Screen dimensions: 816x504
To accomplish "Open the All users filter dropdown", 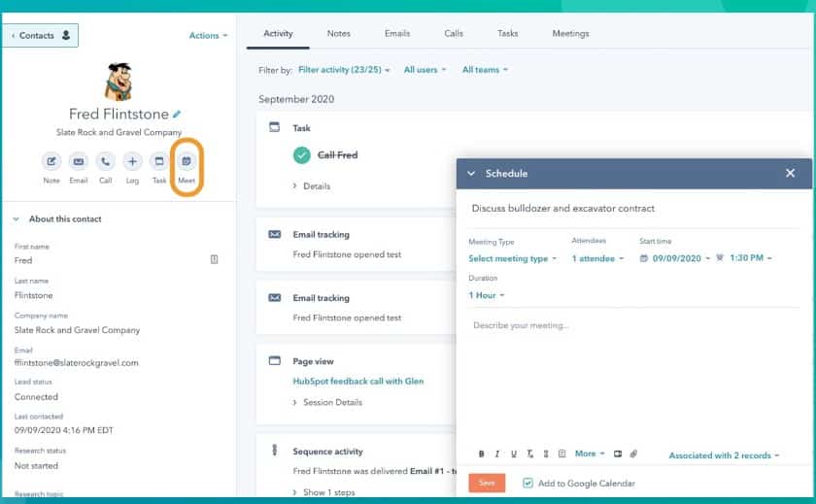I will coord(425,70).
